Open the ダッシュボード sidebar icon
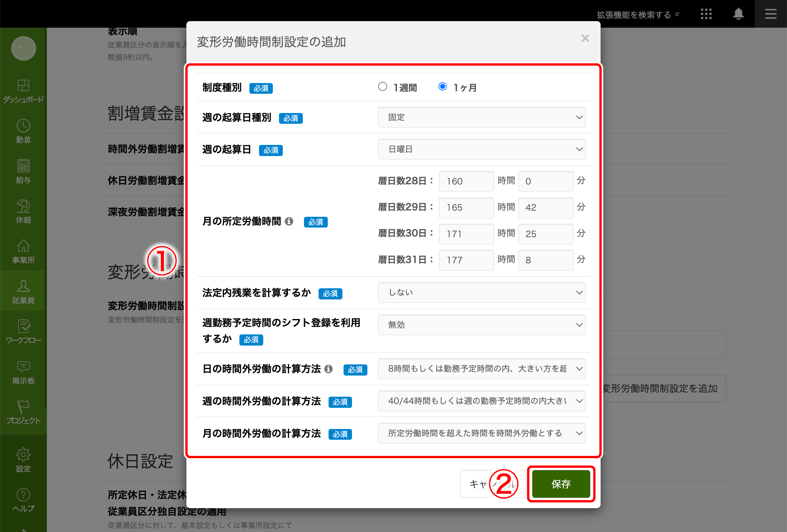Image resolution: width=787 pixels, height=532 pixels. pyautogui.click(x=23, y=86)
